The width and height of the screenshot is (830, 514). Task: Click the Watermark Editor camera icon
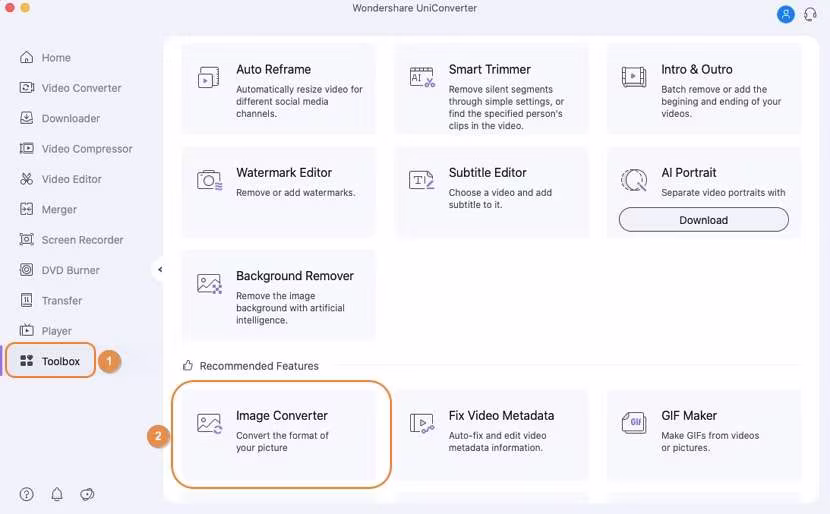210,181
